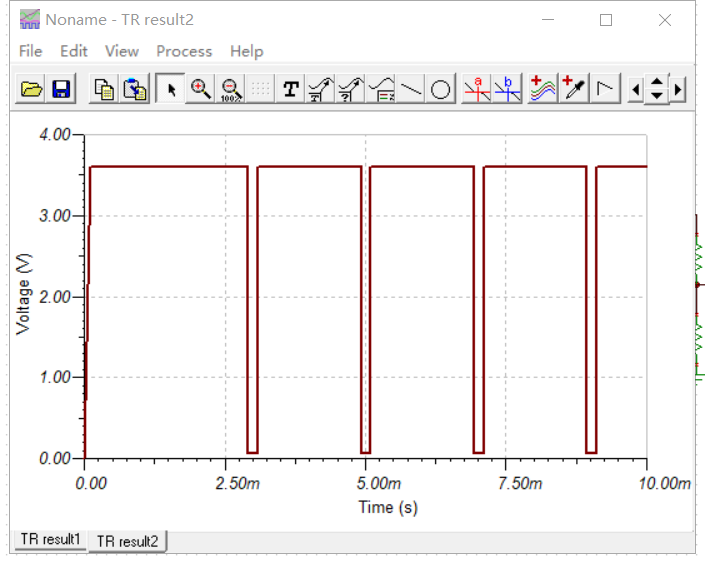
Task: Paste from clipboard using the toolbar icon
Action: [134, 89]
